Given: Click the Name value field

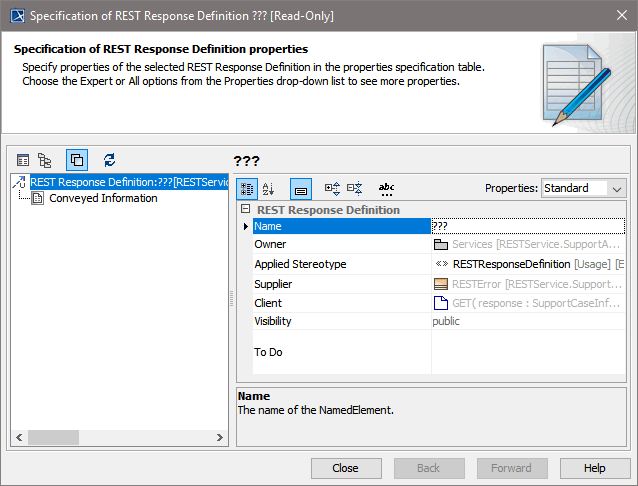Looking at the screenshot, I should [x=528, y=226].
